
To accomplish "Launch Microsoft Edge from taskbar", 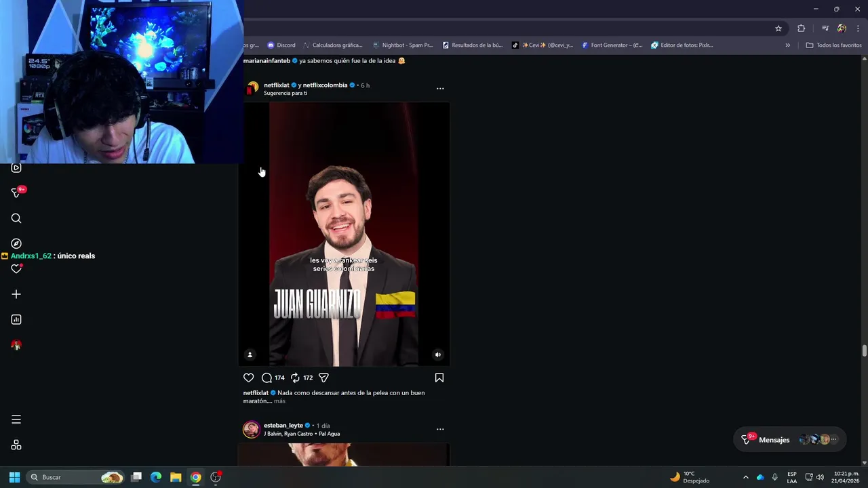I will pyautogui.click(x=156, y=477).
